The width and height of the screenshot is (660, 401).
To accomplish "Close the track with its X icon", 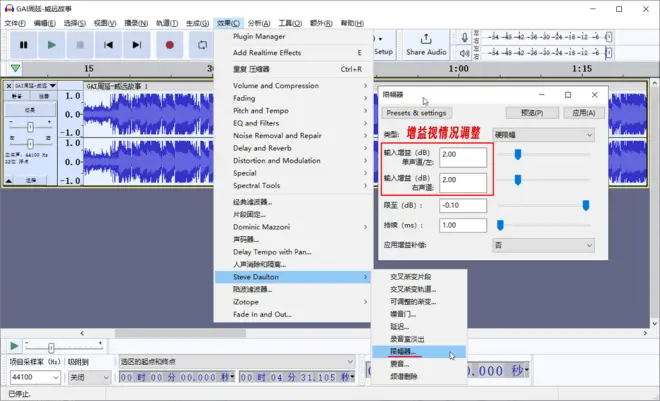I will coord(8,85).
